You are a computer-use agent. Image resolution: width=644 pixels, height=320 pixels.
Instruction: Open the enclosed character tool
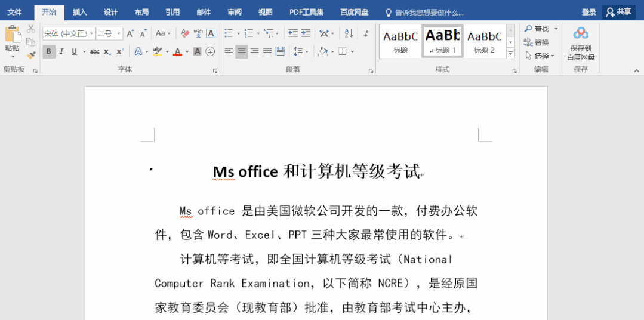coord(210,51)
